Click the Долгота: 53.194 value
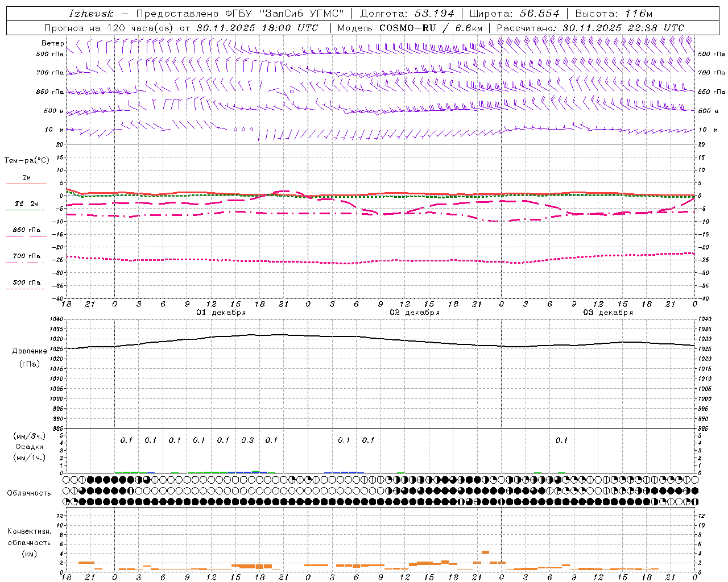This screenshot has width=728, height=582. point(407,14)
